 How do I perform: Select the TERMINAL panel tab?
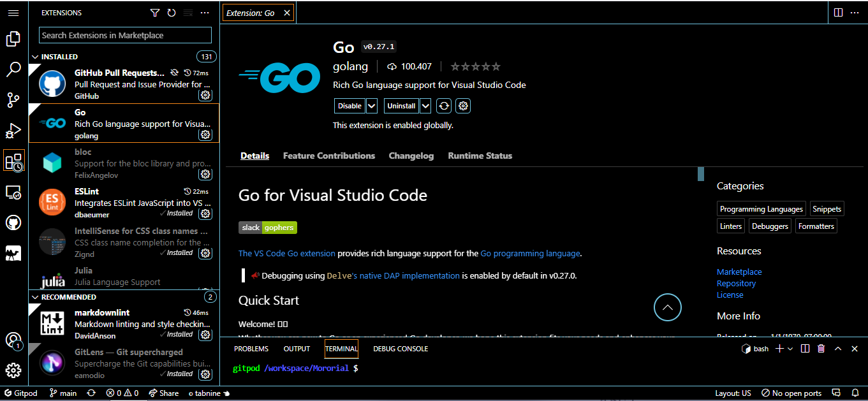341,349
